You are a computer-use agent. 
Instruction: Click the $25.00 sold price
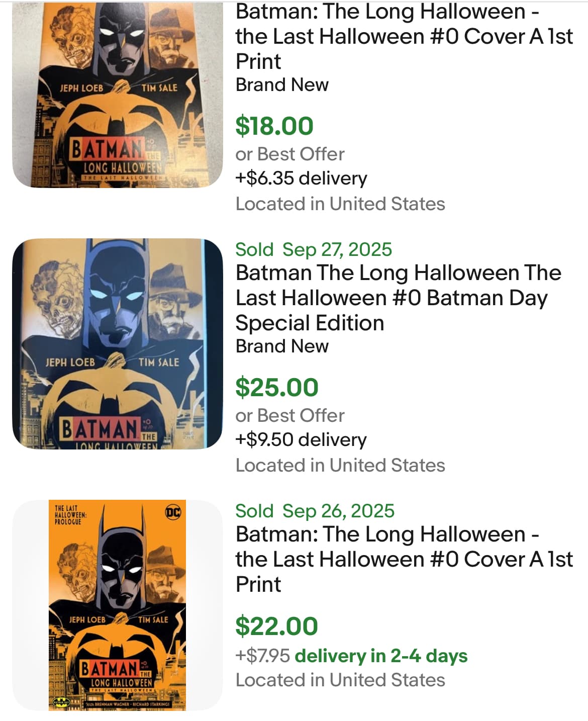tap(277, 387)
